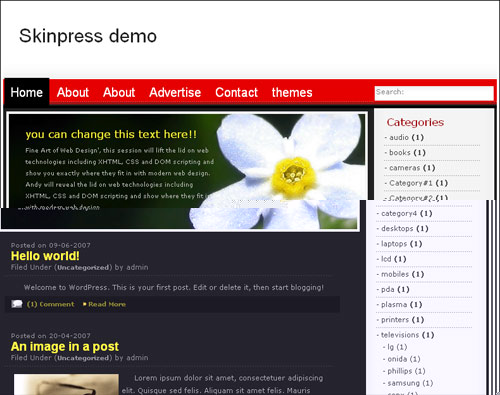Open the second About menu item before Advertise
This screenshot has height=395, width=500.
coord(119,92)
